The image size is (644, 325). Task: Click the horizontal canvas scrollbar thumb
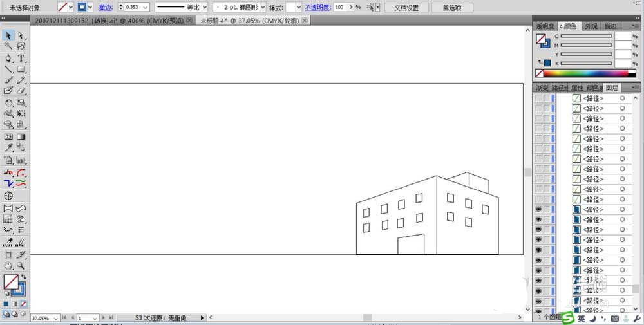(367, 318)
